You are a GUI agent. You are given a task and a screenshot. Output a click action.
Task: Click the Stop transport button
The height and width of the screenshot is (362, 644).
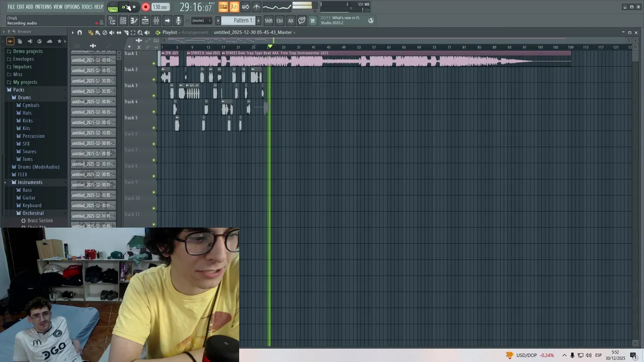coord(134,7)
